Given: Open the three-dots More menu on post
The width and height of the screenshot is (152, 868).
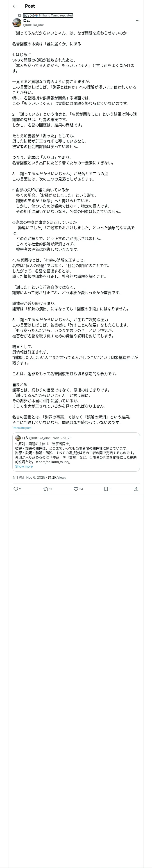Looking at the screenshot, I should pyautogui.click(x=137, y=21).
